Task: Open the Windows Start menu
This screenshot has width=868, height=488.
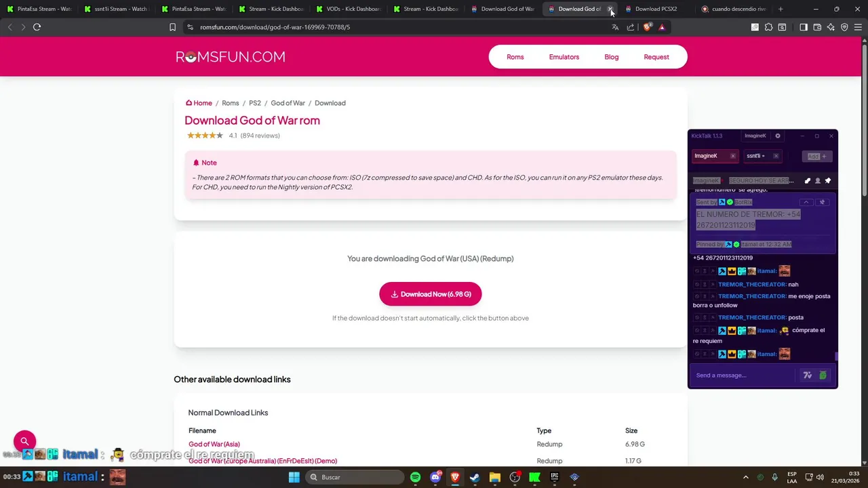Action: pyautogui.click(x=294, y=477)
